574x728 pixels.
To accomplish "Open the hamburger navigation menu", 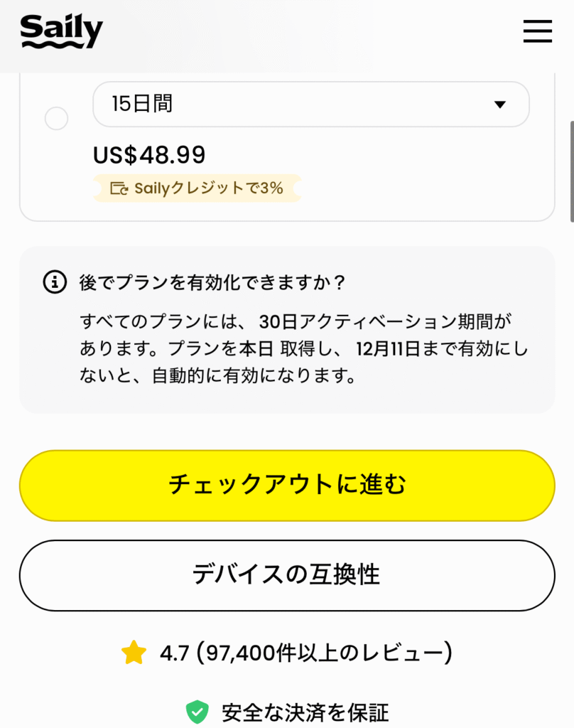I will 537,31.
